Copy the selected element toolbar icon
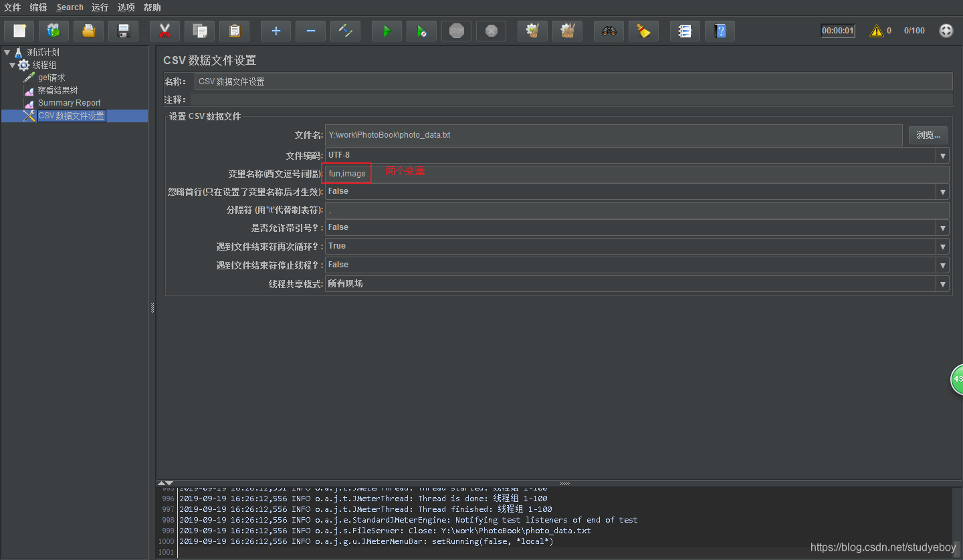 click(199, 31)
